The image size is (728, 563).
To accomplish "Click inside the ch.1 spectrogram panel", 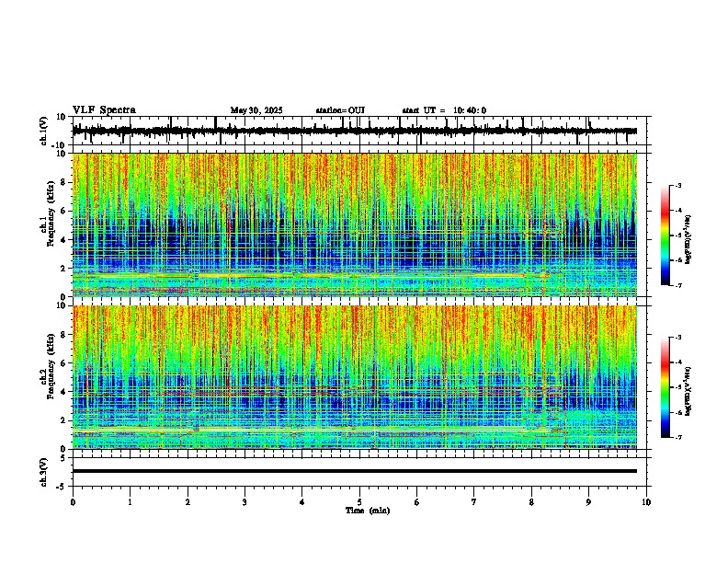I will click(x=355, y=224).
